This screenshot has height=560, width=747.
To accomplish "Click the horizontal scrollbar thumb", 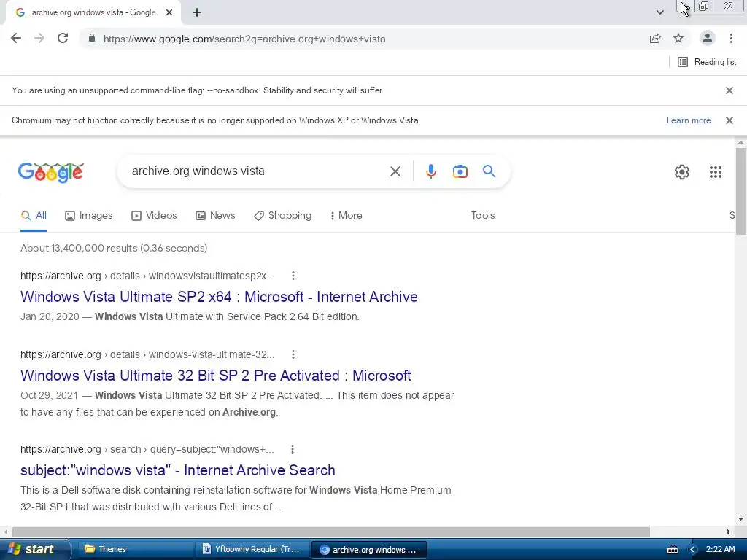I will 331,532.
